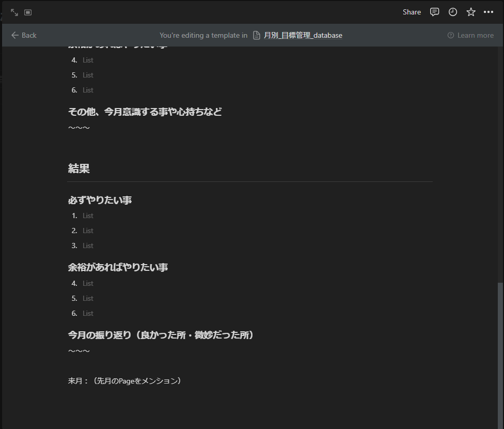Add page to favorites star

(x=471, y=12)
